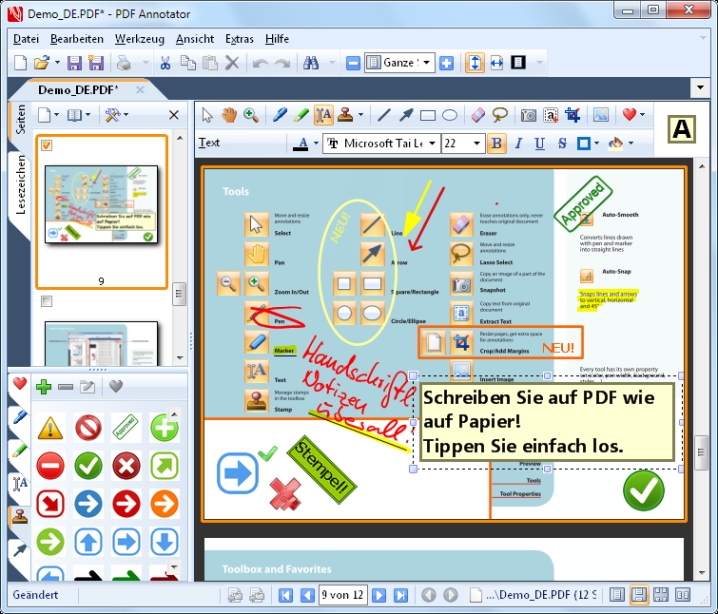Viewport: 718px width, 614px height.
Task: Click the Snapshot camera tool
Action: 527,115
